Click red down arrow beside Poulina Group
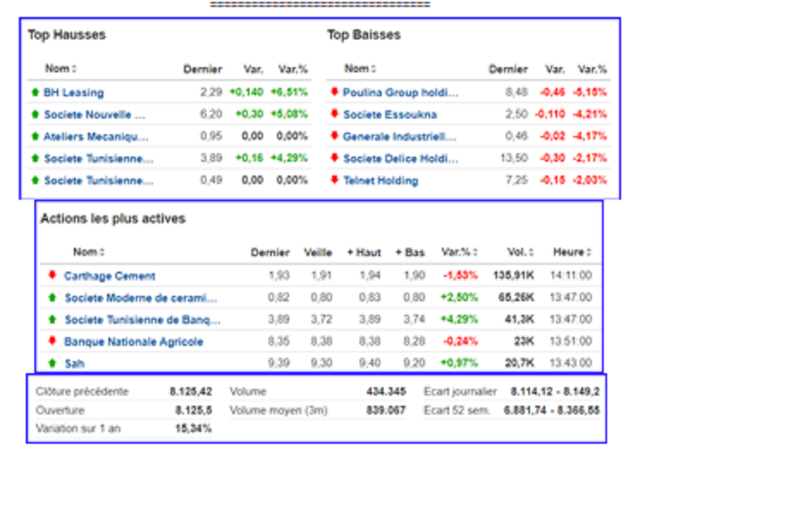Viewport: 812px width, 516px height. click(334, 92)
